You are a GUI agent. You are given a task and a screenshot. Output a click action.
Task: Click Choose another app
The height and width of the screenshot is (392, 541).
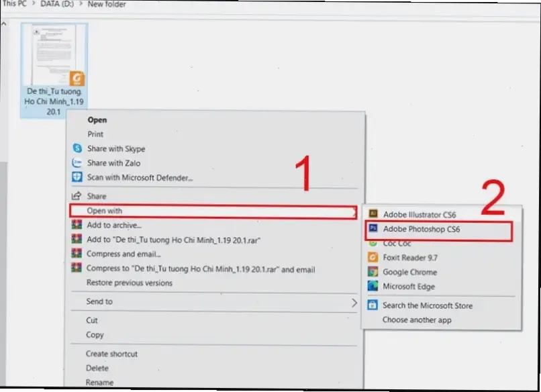(x=417, y=320)
